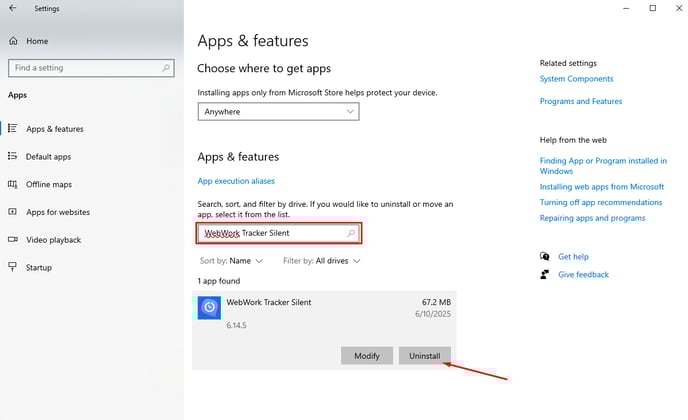
Task: Maximize the Settings window
Action: [652, 8]
